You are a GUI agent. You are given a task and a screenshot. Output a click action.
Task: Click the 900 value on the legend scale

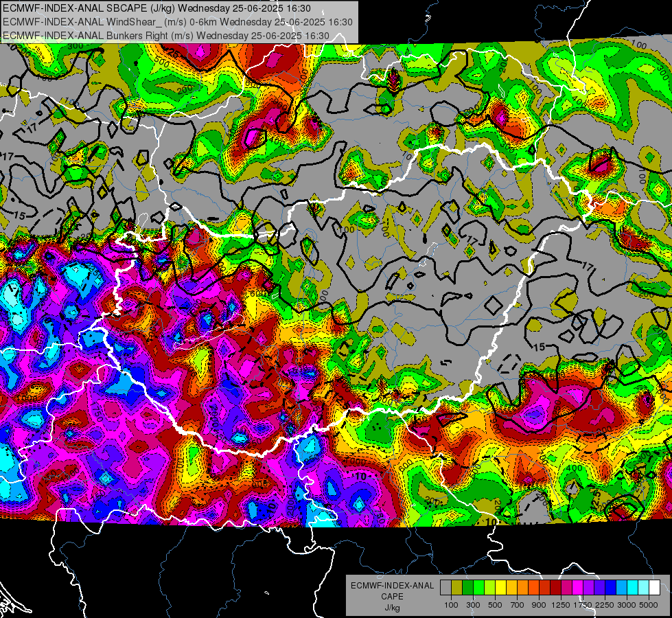coord(539,605)
